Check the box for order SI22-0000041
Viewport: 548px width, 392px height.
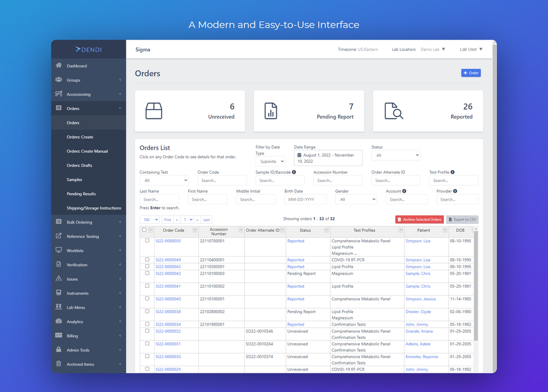point(147,286)
